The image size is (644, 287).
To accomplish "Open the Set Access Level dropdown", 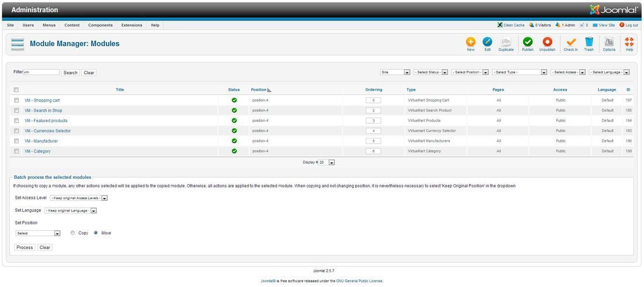I will [79, 198].
